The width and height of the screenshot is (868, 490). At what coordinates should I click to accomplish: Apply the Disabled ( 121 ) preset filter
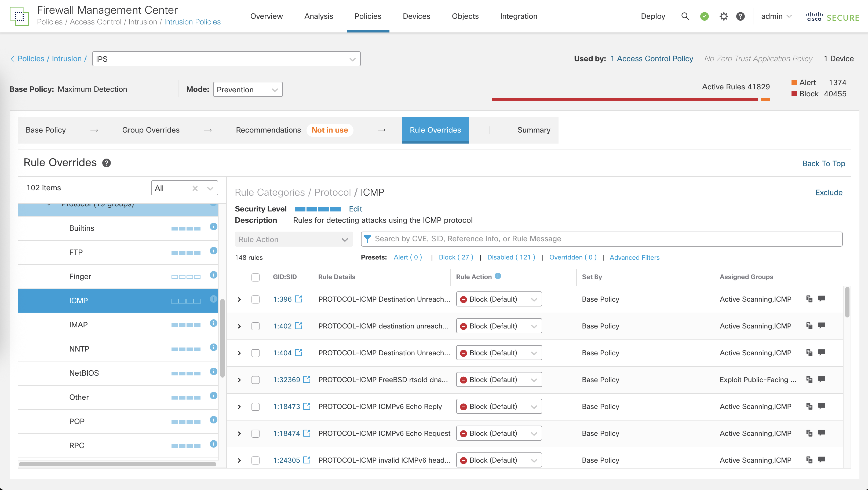click(511, 257)
